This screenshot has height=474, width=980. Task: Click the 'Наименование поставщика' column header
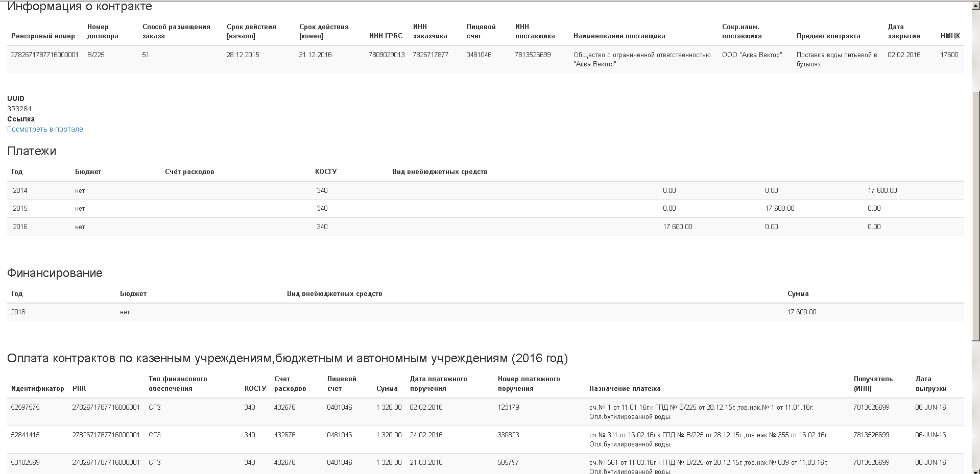pyautogui.click(x=619, y=36)
